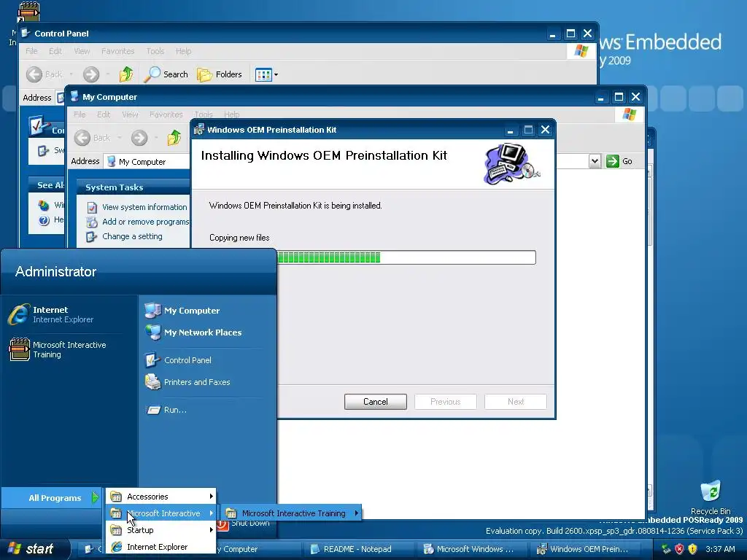This screenshot has height=560, width=747.
Task: Click the installer progress bar
Action: click(406, 257)
